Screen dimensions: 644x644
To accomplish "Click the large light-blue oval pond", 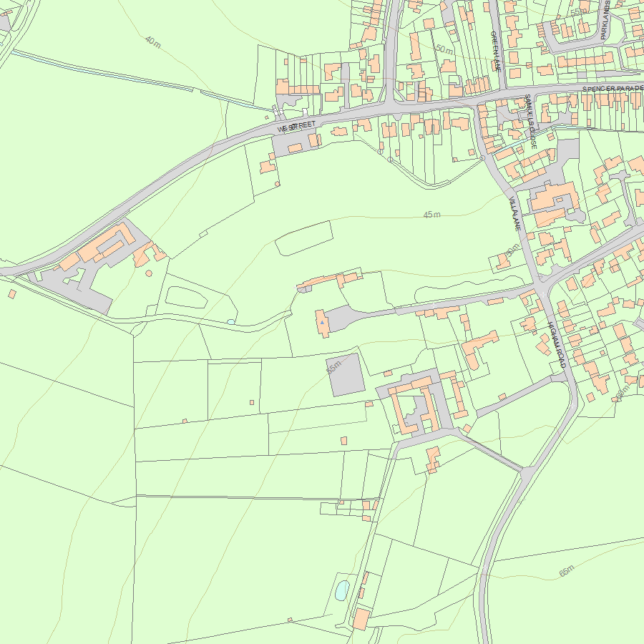I will pos(342,590).
